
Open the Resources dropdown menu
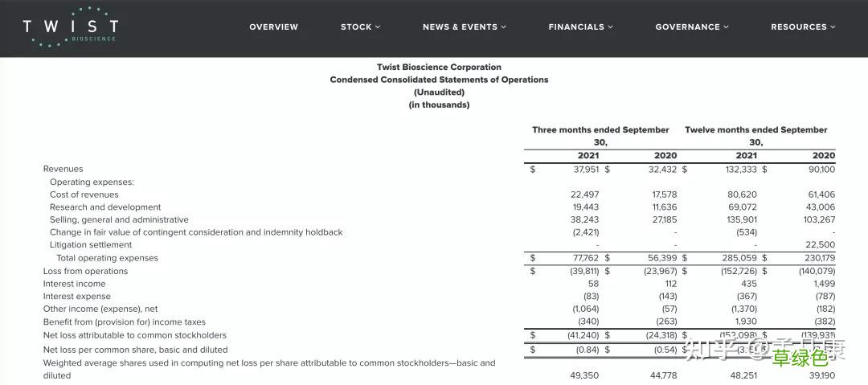point(803,27)
